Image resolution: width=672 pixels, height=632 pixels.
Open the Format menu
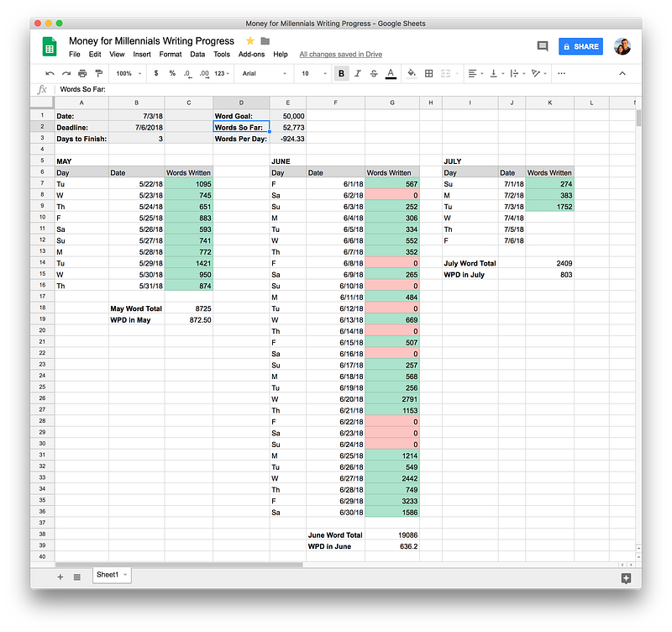point(171,55)
